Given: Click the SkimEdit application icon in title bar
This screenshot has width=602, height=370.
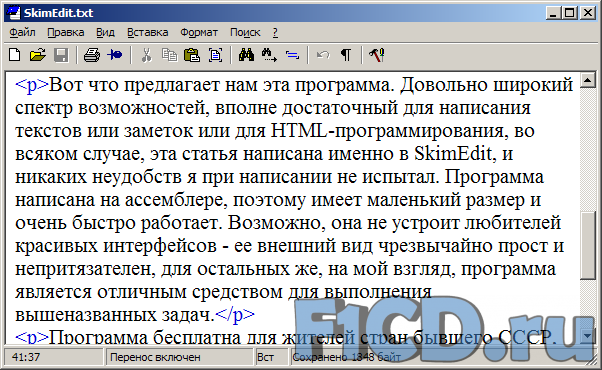Looking at the screenshot, I should point(13,13).
